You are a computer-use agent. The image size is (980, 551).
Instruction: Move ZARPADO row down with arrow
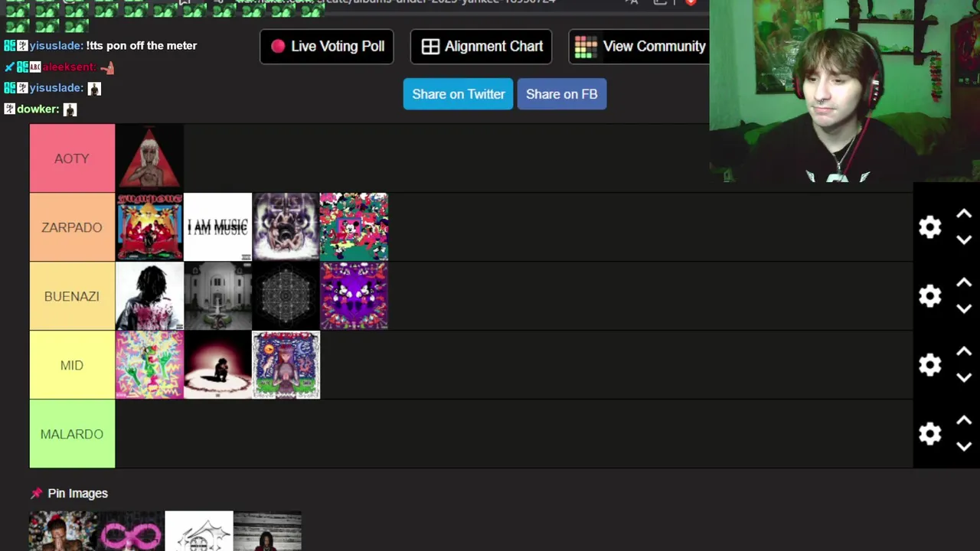pyautogui.click(x=964, y=240)
